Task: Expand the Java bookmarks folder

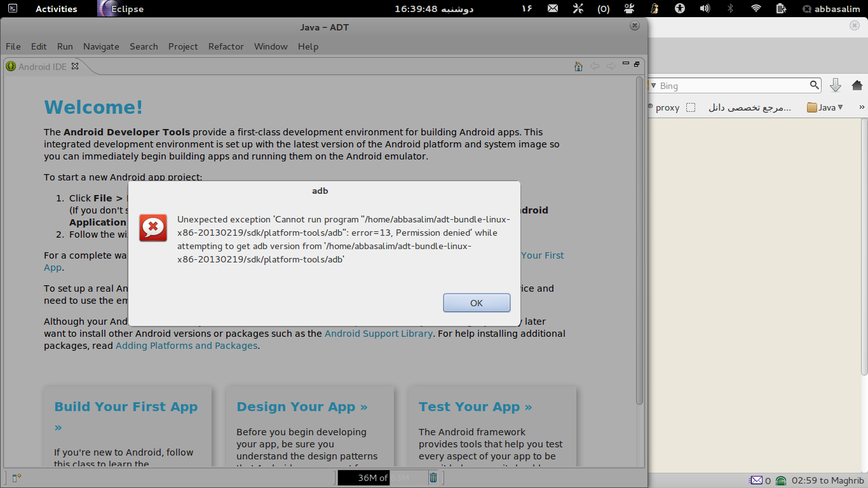Action: coord(825,107)
